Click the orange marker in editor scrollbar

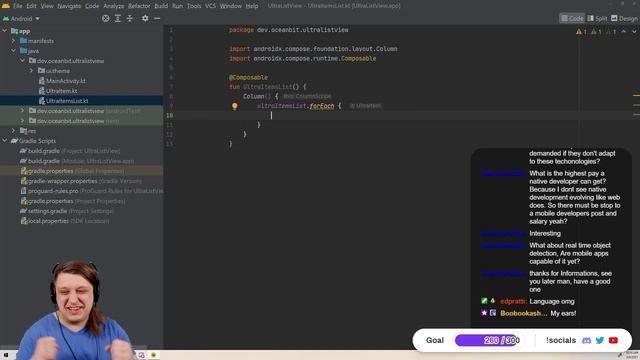point(636,96)
